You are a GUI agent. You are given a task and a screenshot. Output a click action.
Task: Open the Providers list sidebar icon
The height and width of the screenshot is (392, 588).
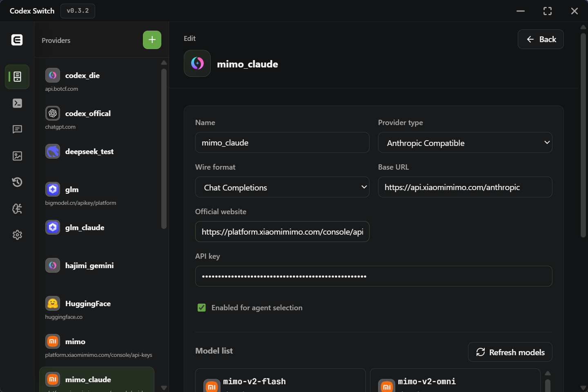[17, 76]
